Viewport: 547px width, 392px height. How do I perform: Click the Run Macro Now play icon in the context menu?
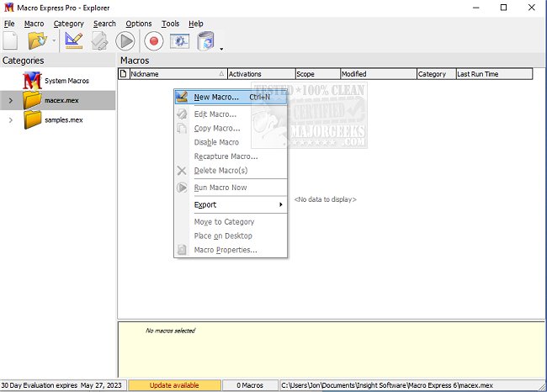pos(182,188)
